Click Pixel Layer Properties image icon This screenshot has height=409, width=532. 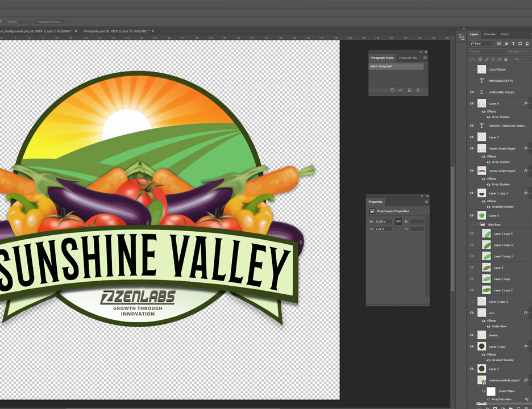tap(372, 211)
